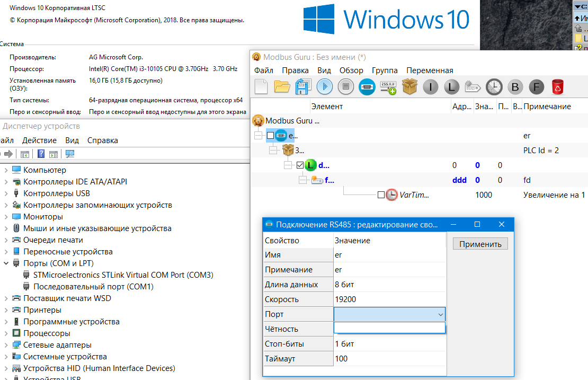Expand the Сетевые адаптеры node
Viewport: 588px width, 380px height.
pos(6,344)
